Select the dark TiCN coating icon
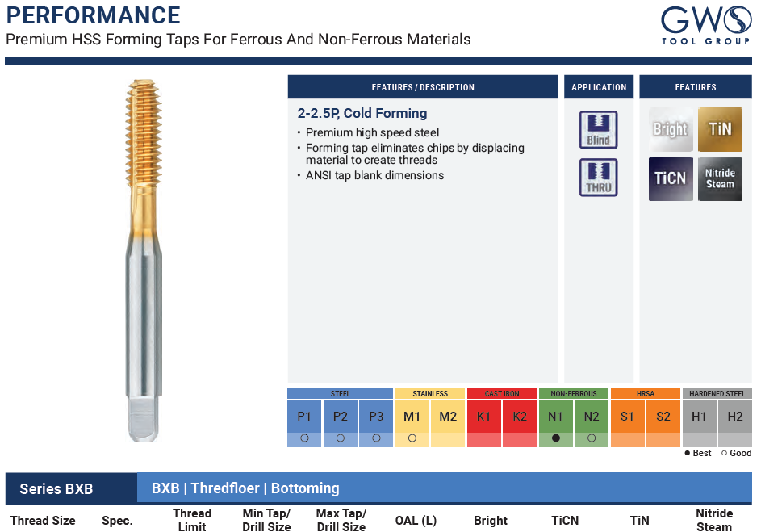Screen dimensions: 761x532 [x=671, y=178]
